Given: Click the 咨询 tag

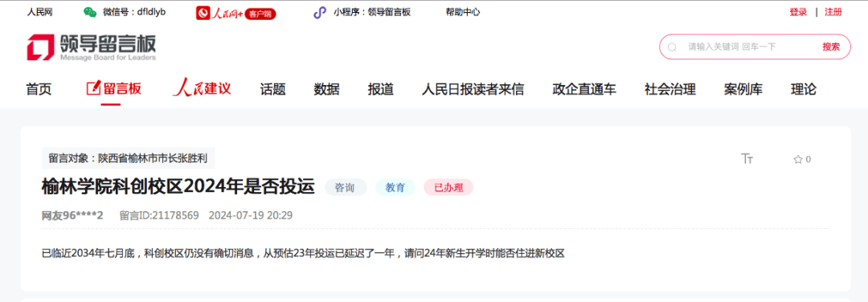Looking at the screenshot, I should point(346,187).
